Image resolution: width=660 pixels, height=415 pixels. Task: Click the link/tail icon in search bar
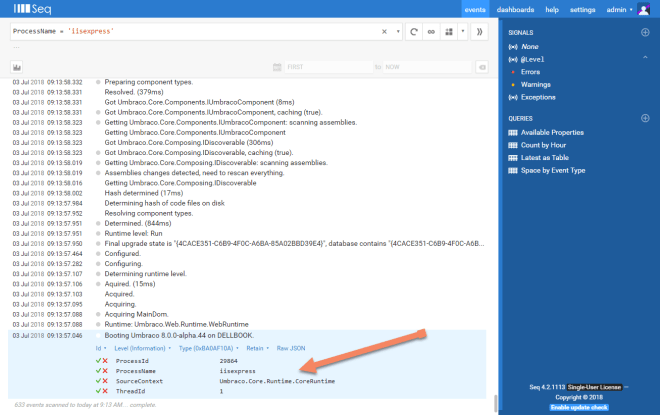[430, 32]
